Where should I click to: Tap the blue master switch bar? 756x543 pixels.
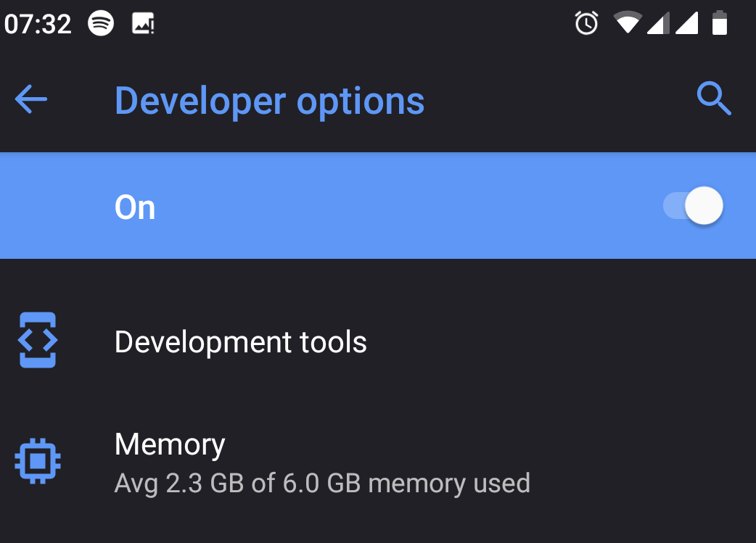pyautogui.click(x=377, y=207)
